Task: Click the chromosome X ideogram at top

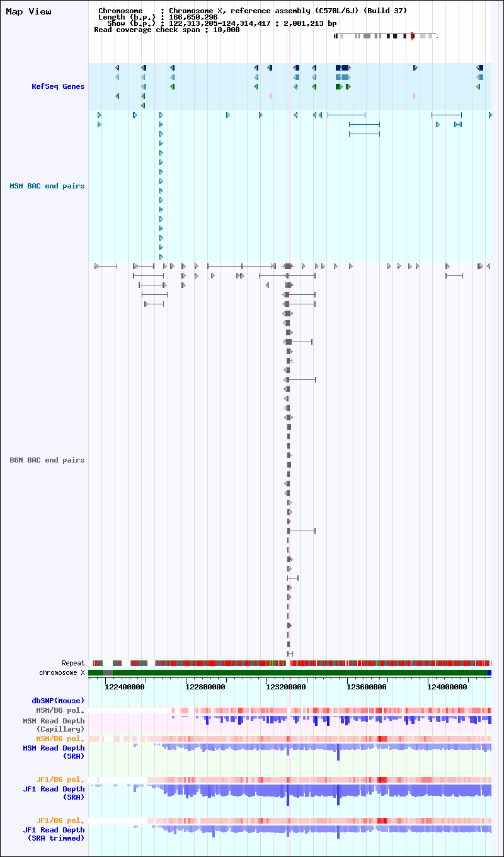Action: [386, 36]
